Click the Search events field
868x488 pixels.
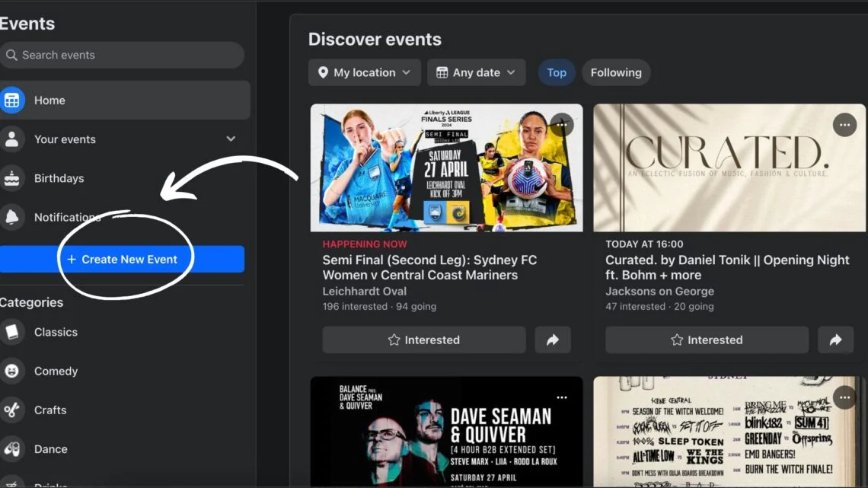pos(122,55)
